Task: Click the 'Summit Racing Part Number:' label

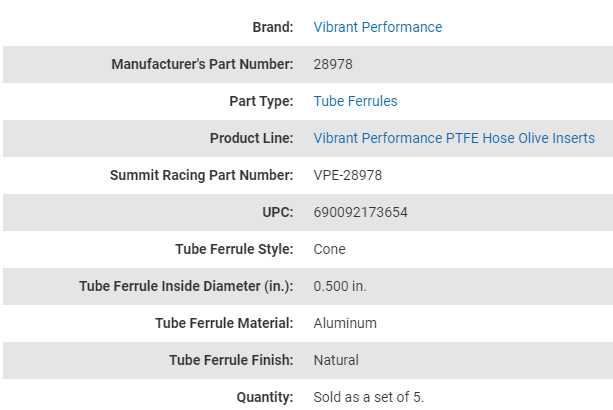Action: (201, 175)
